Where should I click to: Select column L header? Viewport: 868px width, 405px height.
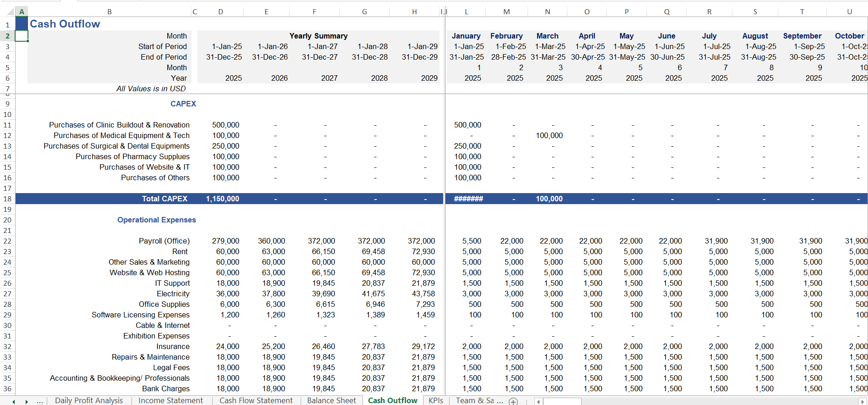click(467, 11)
